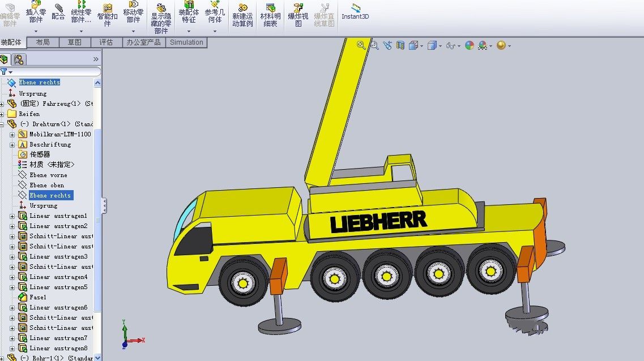Switch to the 装配体 tab
The image size is (644, 361).
point(11,42)
